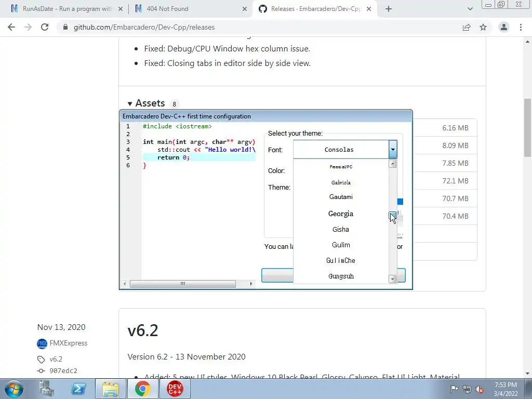The width and height of the screenshot is (532, 399).
Task: Close the RunAsDate tab
Action: tap(120, 9)
